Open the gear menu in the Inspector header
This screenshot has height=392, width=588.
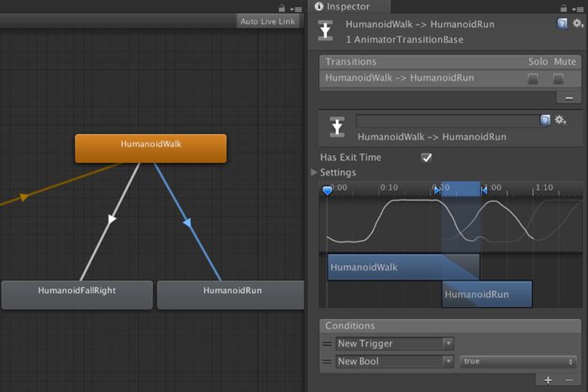[x=578, y=24]
